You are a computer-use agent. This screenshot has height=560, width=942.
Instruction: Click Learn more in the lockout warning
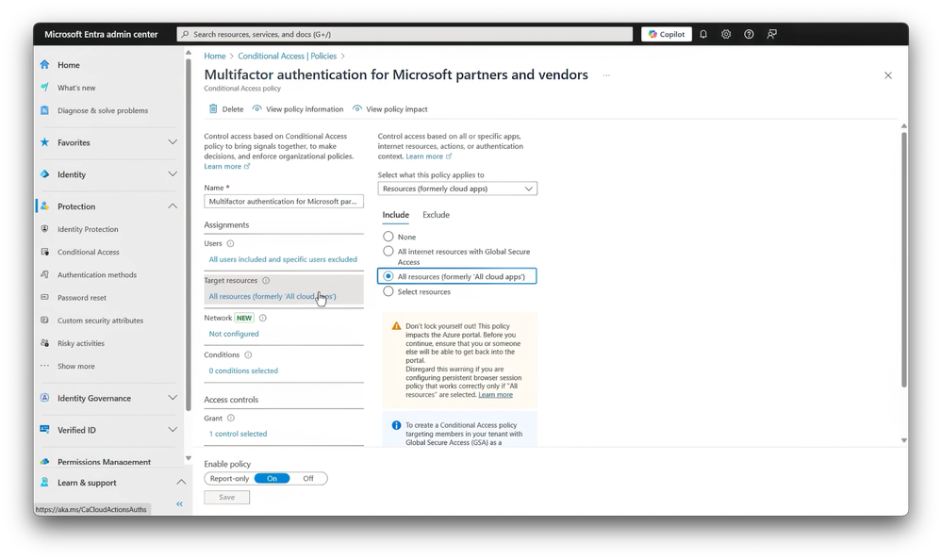click(496, 395)
